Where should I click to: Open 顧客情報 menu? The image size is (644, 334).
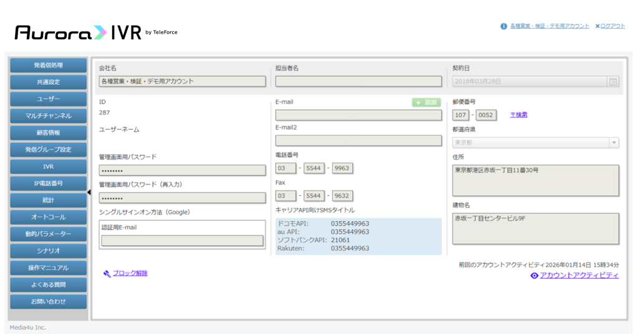click(x=49, y=133)
